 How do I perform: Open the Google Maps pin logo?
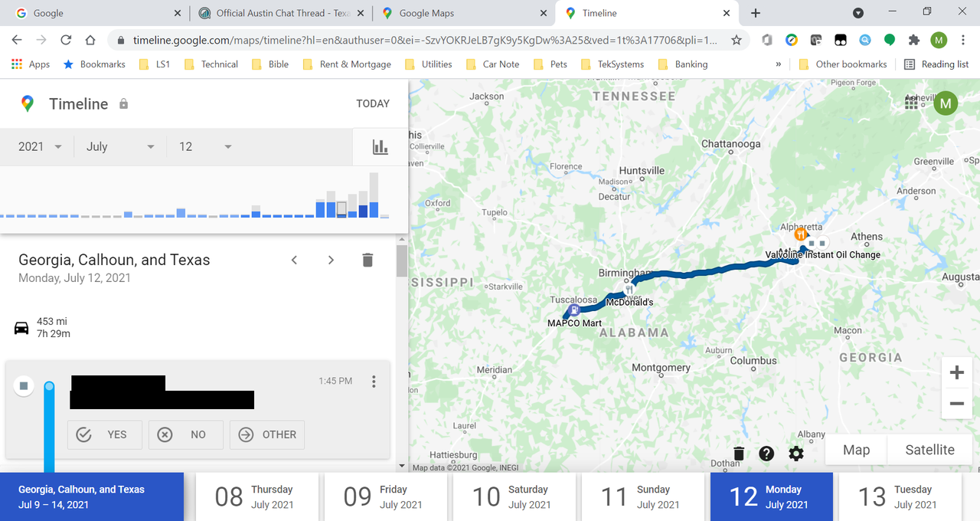tap(28, 103)
